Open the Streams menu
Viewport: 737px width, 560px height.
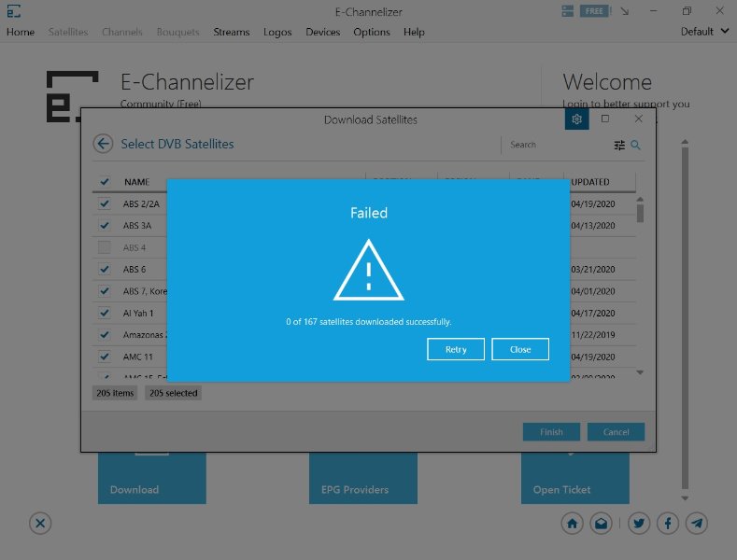(x=231, y=32)
